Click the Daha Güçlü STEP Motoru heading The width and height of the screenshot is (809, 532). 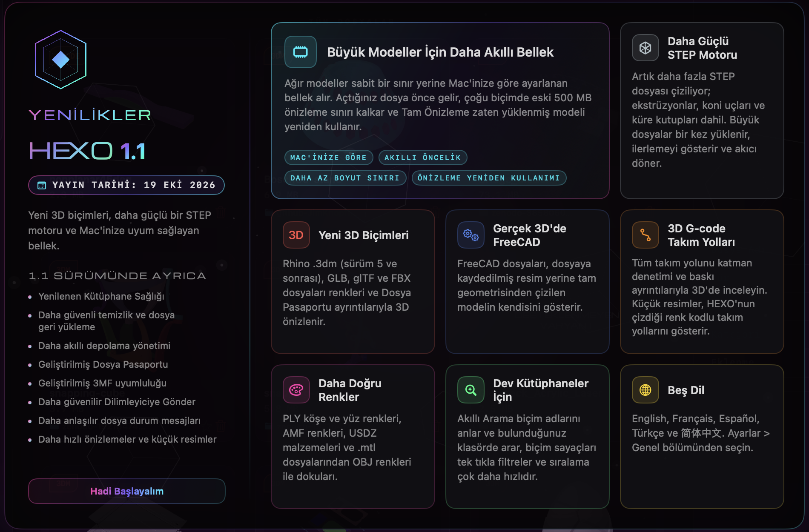(x=703, y=48)
